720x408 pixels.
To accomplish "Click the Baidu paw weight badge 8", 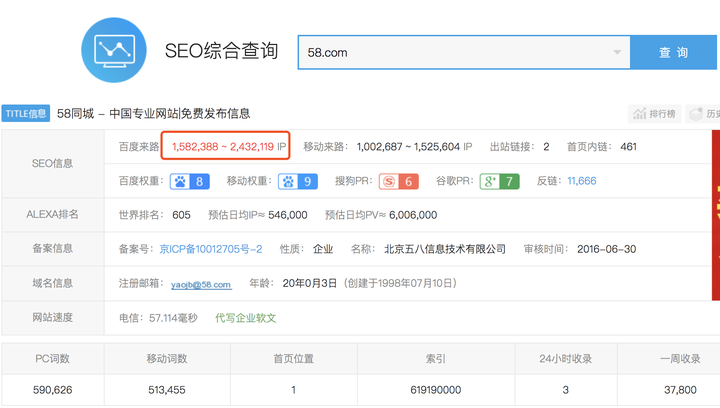I will (190, 181).
